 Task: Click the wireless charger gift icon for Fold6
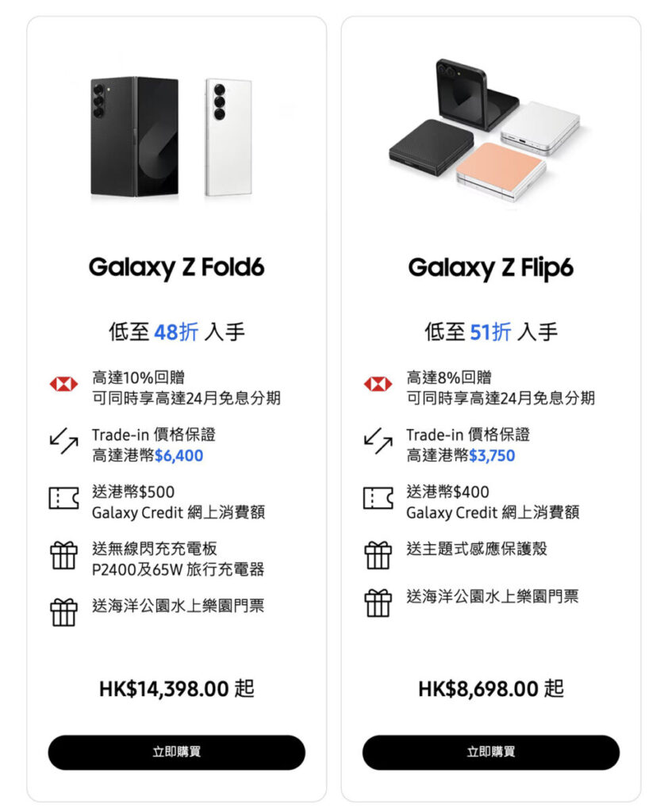pos(63,555)
